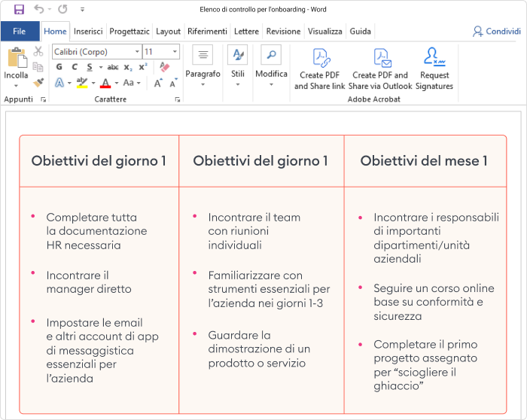Image resolution: width=527 pixels, height=420 pixels.
Task: Open the Stili styles menu
Action: tap(238, 65)
